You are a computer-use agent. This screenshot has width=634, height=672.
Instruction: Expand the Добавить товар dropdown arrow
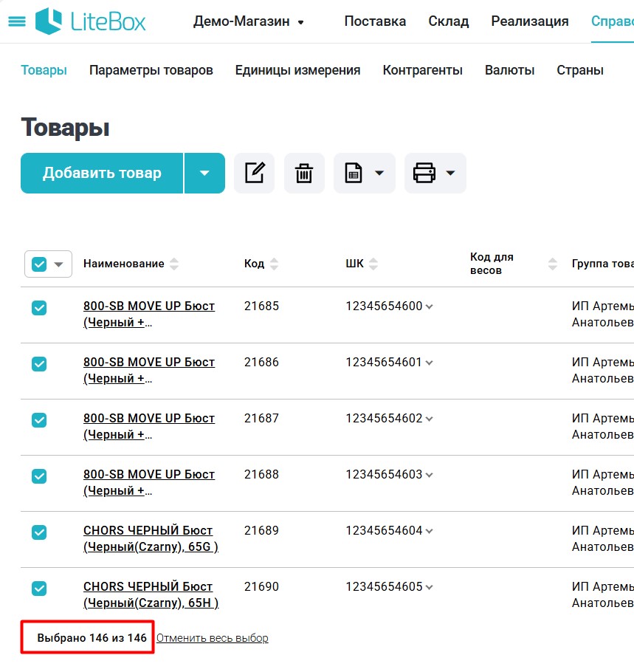tap(204, 174)
